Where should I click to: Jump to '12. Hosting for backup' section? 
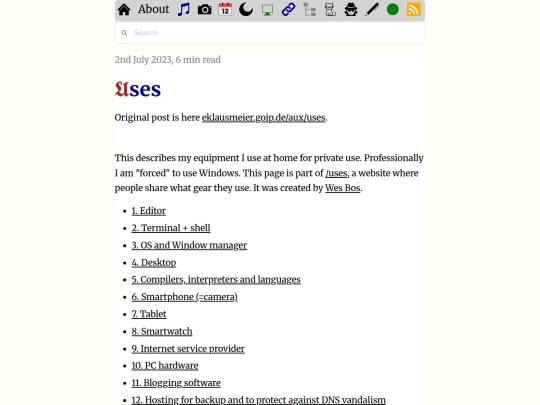tap(258, 400)
